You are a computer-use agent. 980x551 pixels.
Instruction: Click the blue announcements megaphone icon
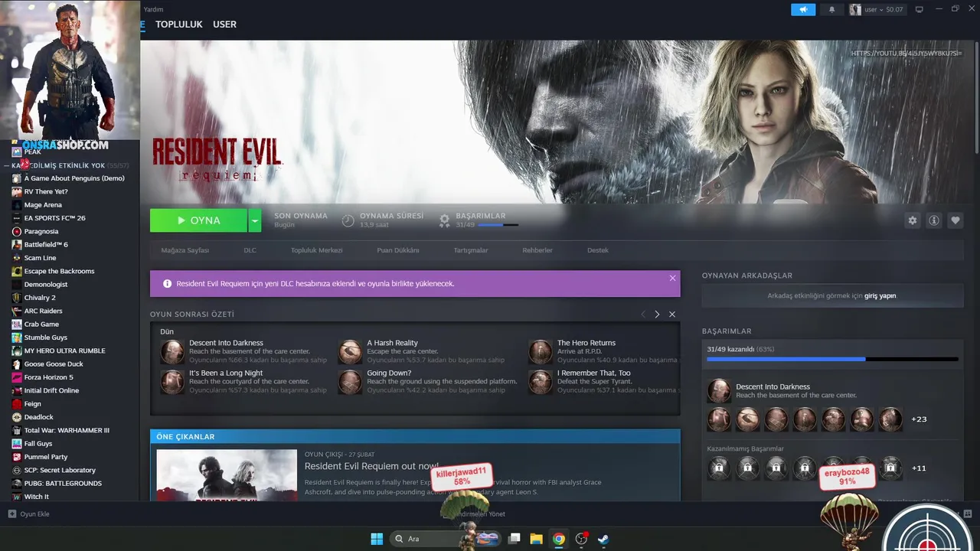[x=803, y=9]
